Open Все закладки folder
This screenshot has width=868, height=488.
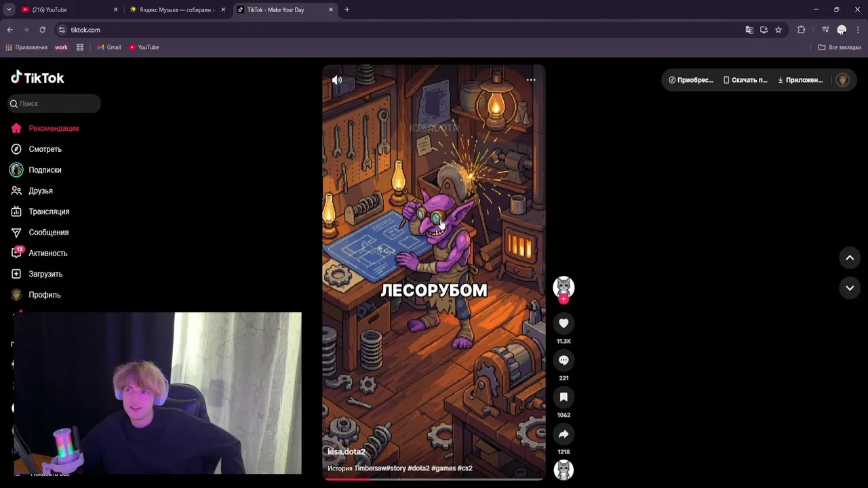pyautogui.click(x=840, y=47)
